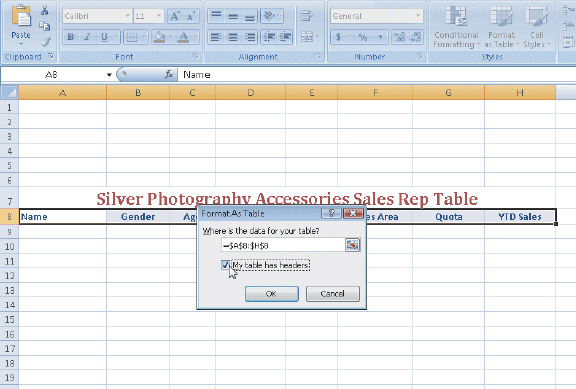
Task: Open Number dialog launcher
Action: [420, 56]
